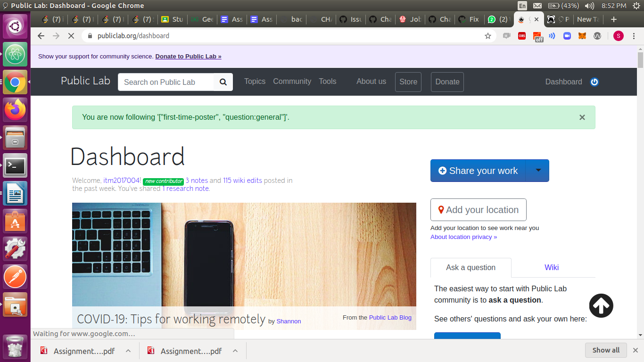Open the MetaMask fox extension
644x362 pixels.
582,36
